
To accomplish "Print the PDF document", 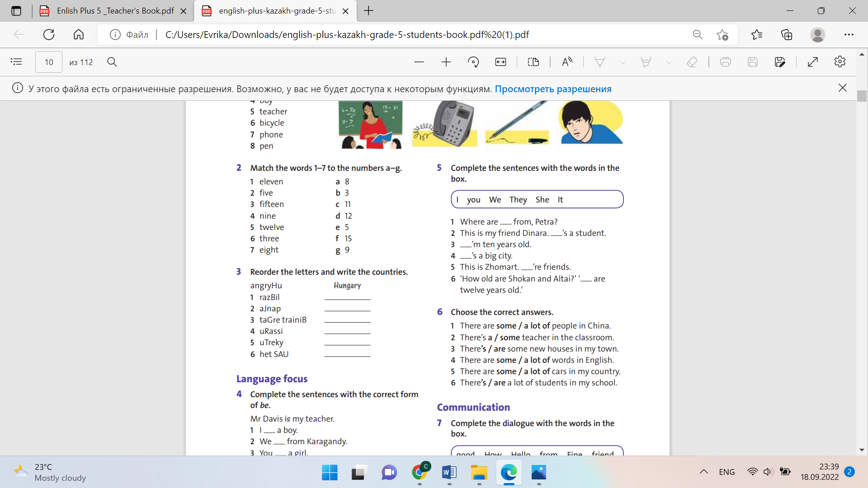I will coord(726,62).
